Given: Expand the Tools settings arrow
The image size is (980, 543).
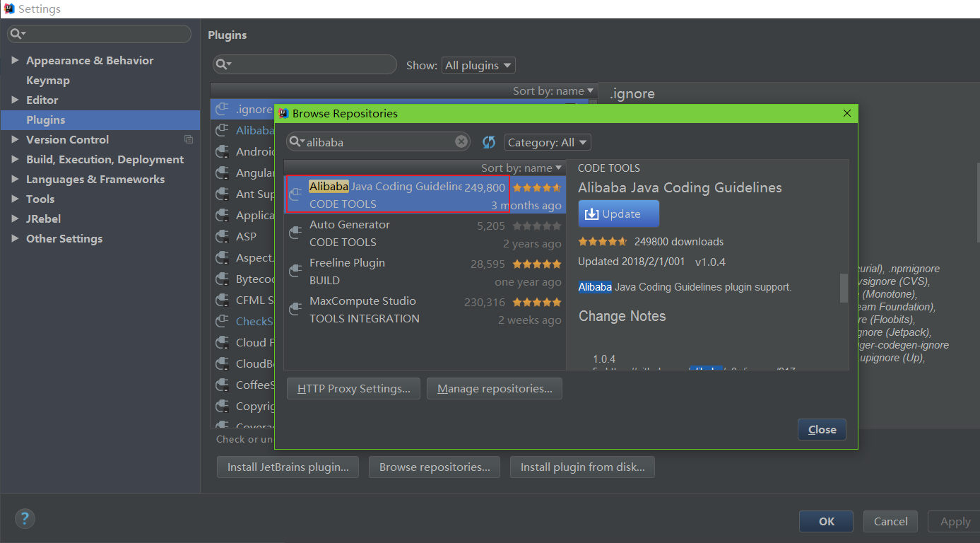Looking at the screenshot, I should (x=15, y=199).
